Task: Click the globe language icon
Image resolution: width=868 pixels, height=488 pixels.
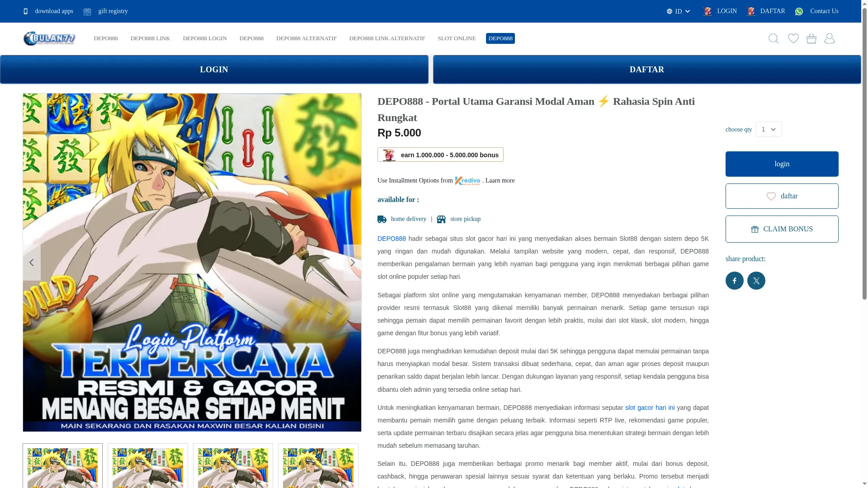Action: pyautogui.click(x=670, y=11)
